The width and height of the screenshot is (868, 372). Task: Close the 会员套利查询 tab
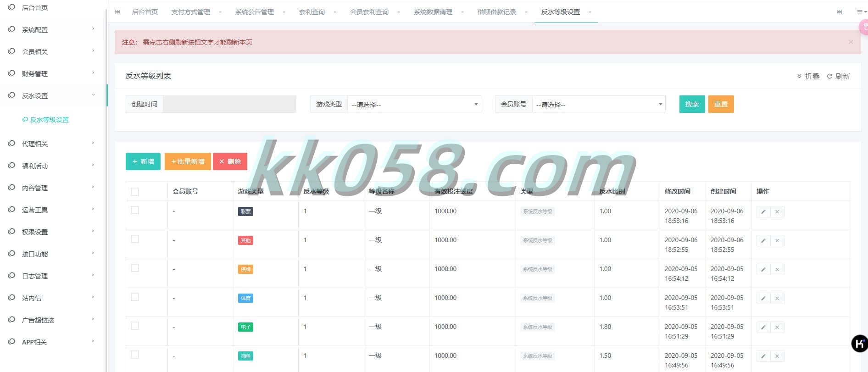pos(399,12)
